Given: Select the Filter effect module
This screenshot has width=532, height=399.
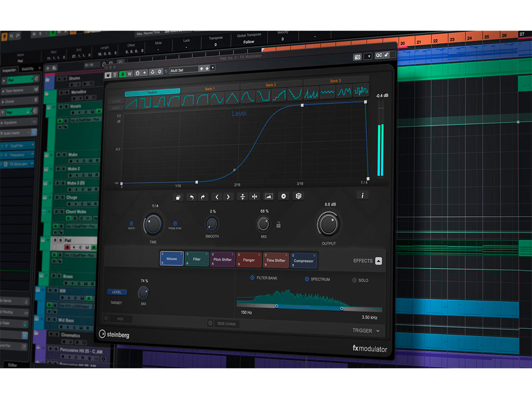Looking at the screenshot, I should click(x=197, y=259).
